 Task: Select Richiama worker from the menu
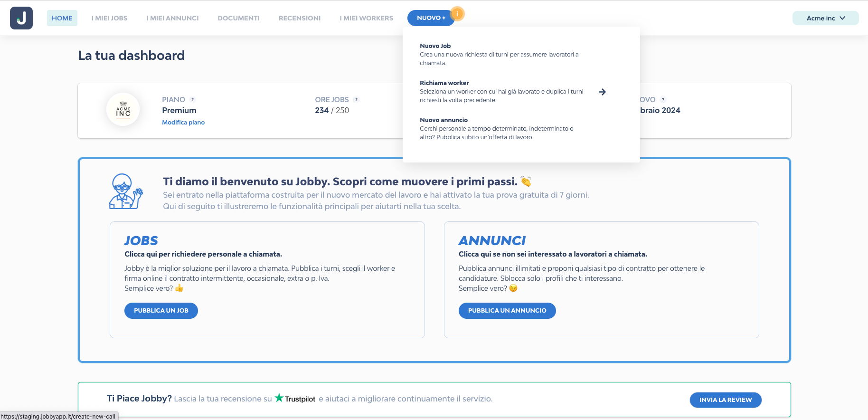click(513, 91)
